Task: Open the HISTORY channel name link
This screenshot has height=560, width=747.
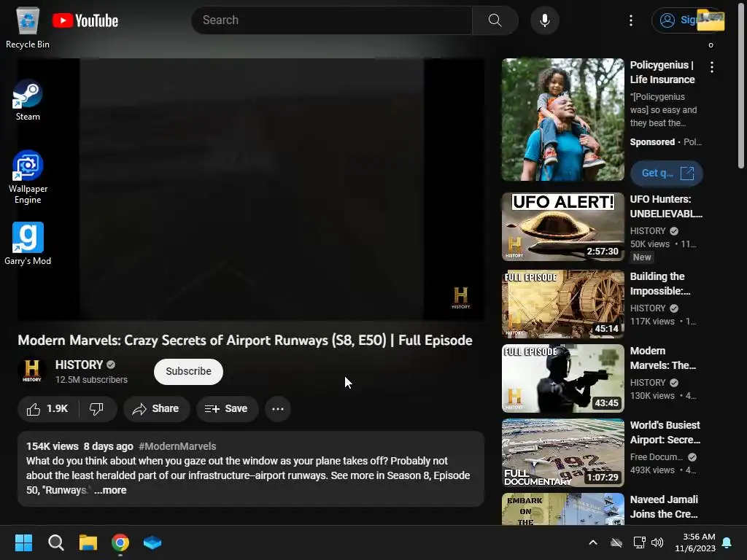Action: tap(79, 365)
